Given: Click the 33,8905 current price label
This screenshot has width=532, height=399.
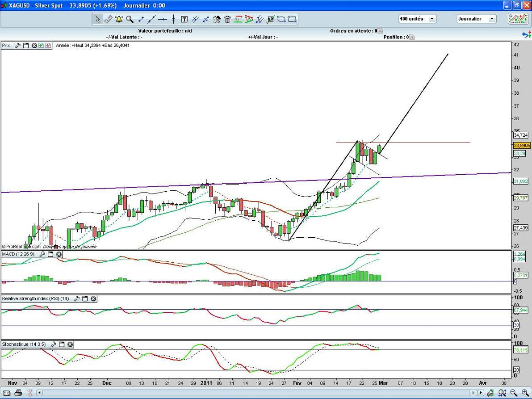Looking at the screenshot, I should (521, 146).
